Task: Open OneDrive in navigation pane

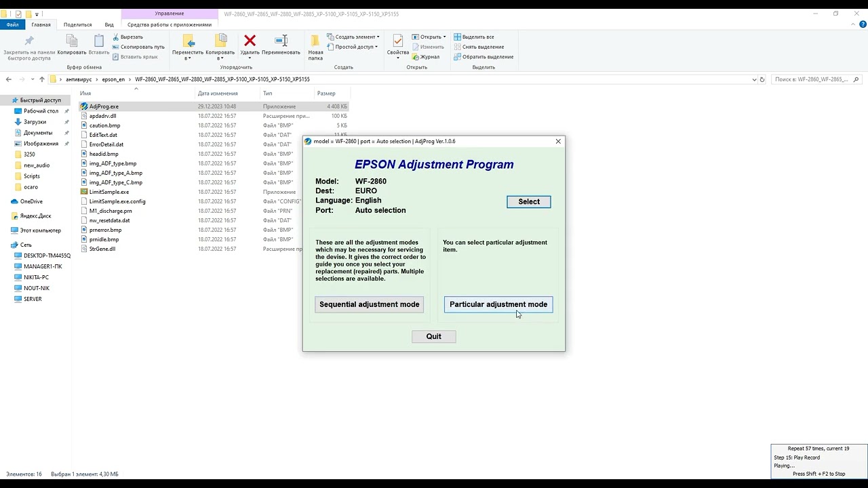Action: (x=31, y=201)
